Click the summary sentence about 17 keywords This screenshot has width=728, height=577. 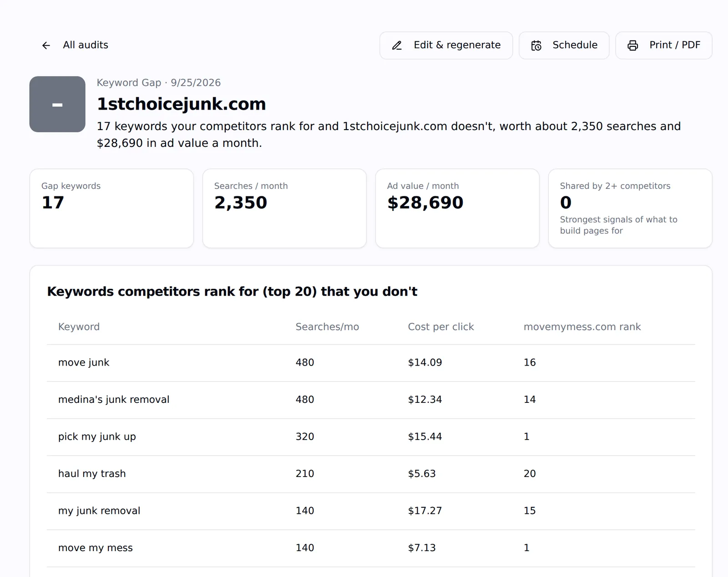click(x=389, y=135)
